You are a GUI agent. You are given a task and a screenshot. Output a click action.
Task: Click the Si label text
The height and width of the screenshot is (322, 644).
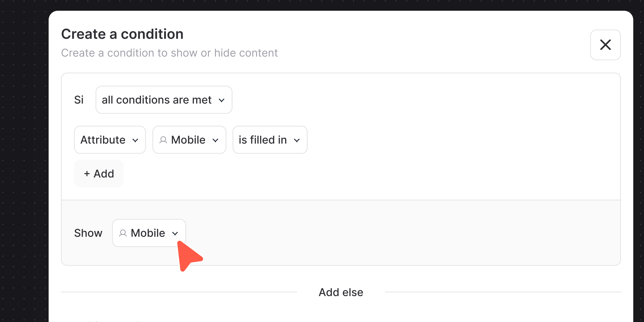tap(79, 100)
